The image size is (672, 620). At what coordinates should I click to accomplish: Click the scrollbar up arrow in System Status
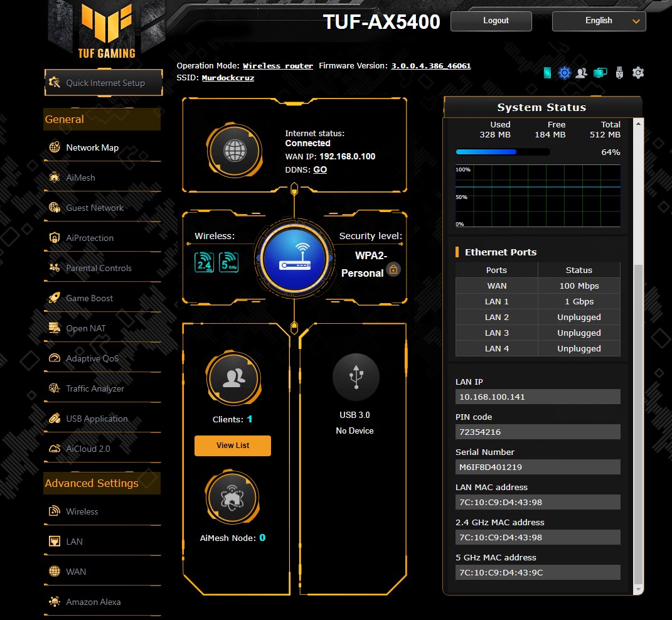click(x=638, y=124)
